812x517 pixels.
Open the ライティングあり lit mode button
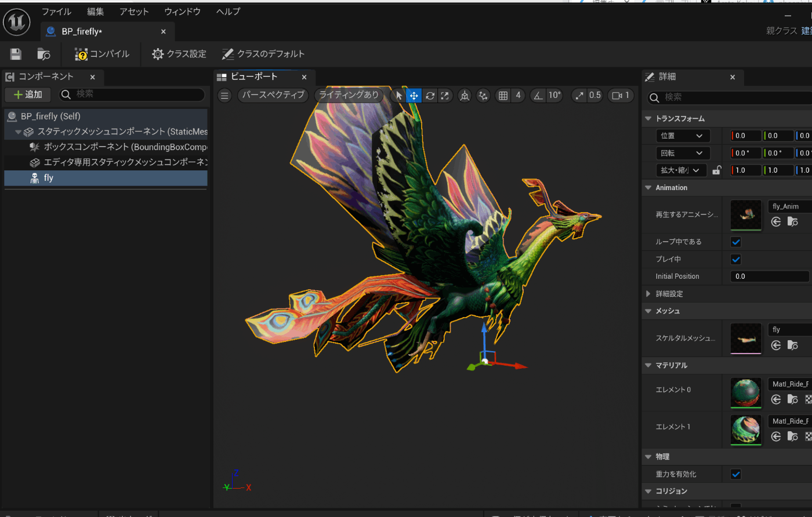click(349, 95)
